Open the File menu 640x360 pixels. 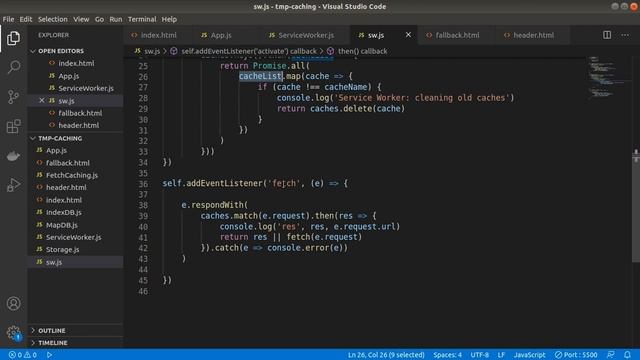click(8, 19)
